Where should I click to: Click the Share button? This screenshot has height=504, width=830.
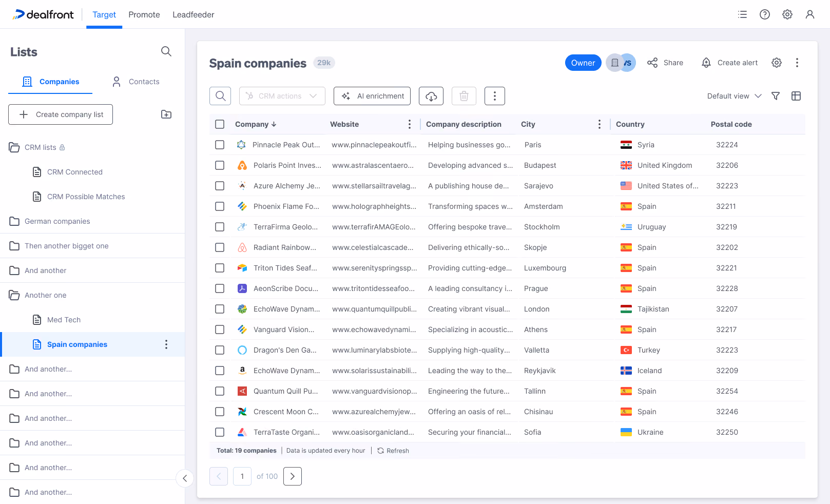coord(665,63)
